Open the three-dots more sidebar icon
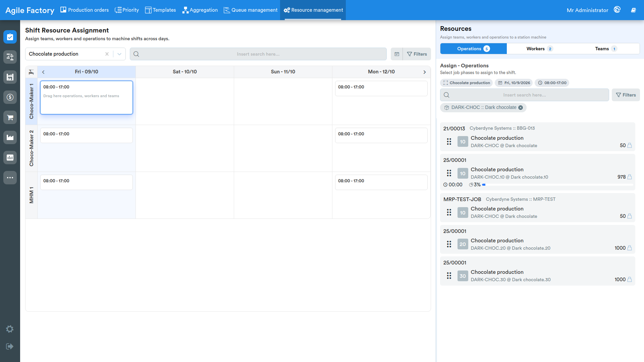Viewport: 644px width, 362px height. point(10,178)
